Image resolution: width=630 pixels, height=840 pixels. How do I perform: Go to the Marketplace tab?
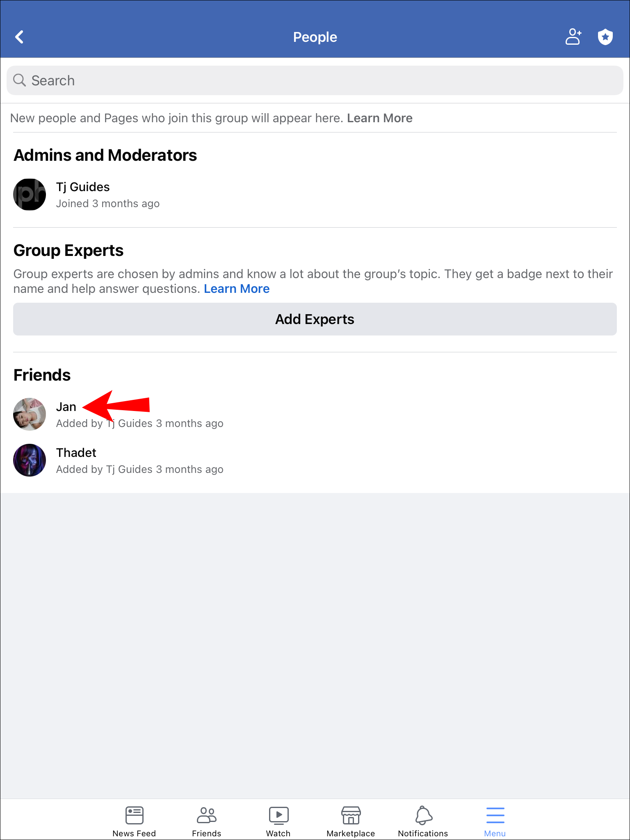351,821
